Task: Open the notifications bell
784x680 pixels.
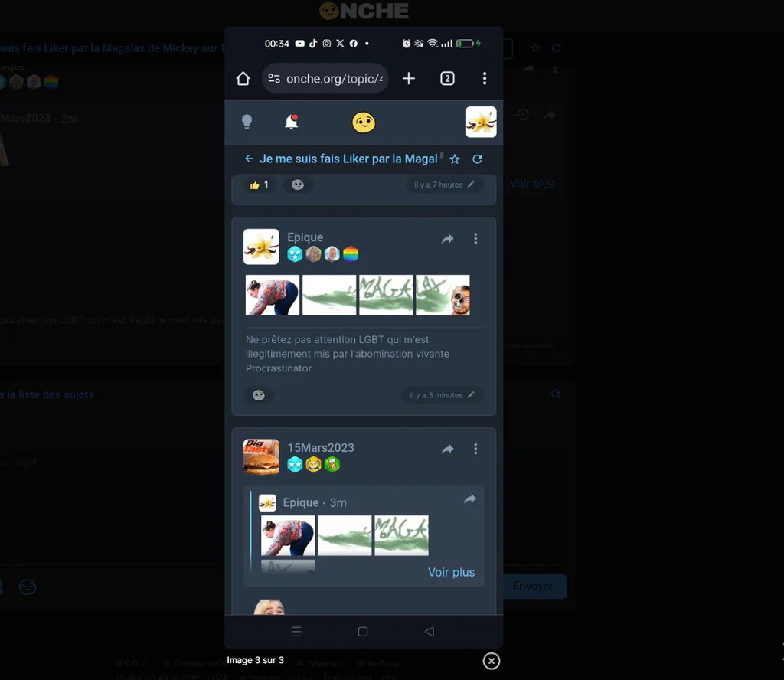Action: pos(291,122)
